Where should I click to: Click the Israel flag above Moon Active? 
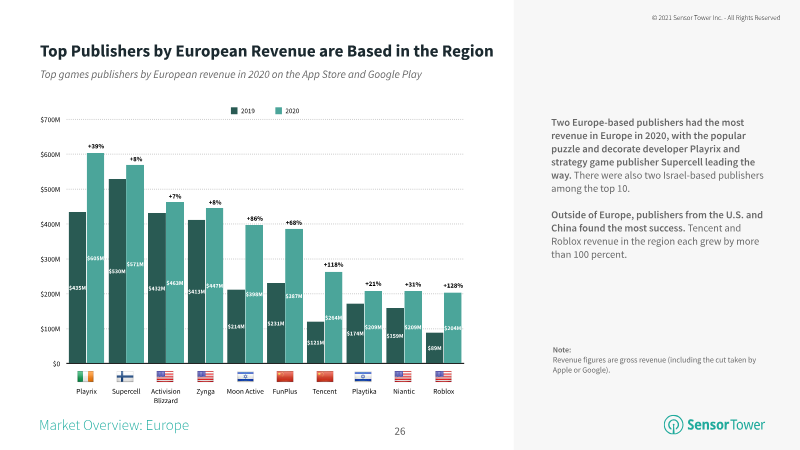[x=245, y=377]
